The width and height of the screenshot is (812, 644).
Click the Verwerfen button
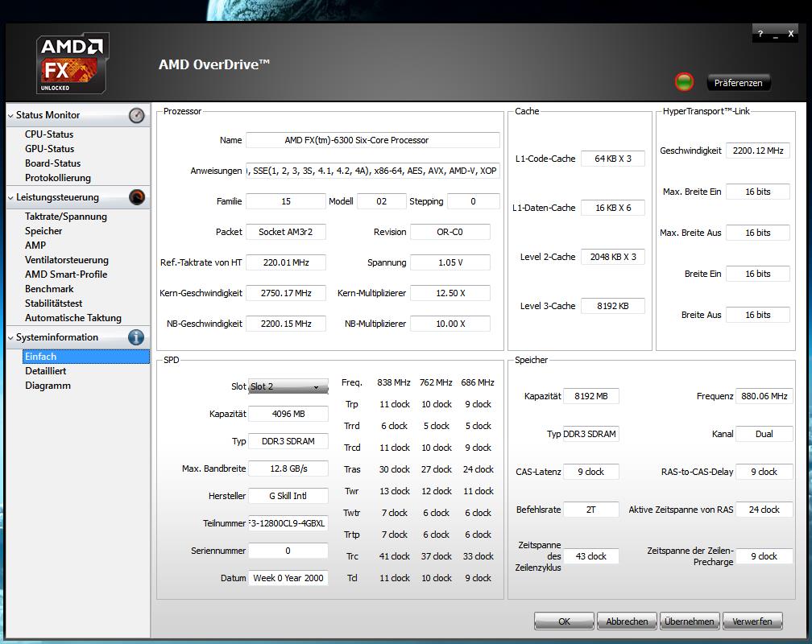point(752,621)
